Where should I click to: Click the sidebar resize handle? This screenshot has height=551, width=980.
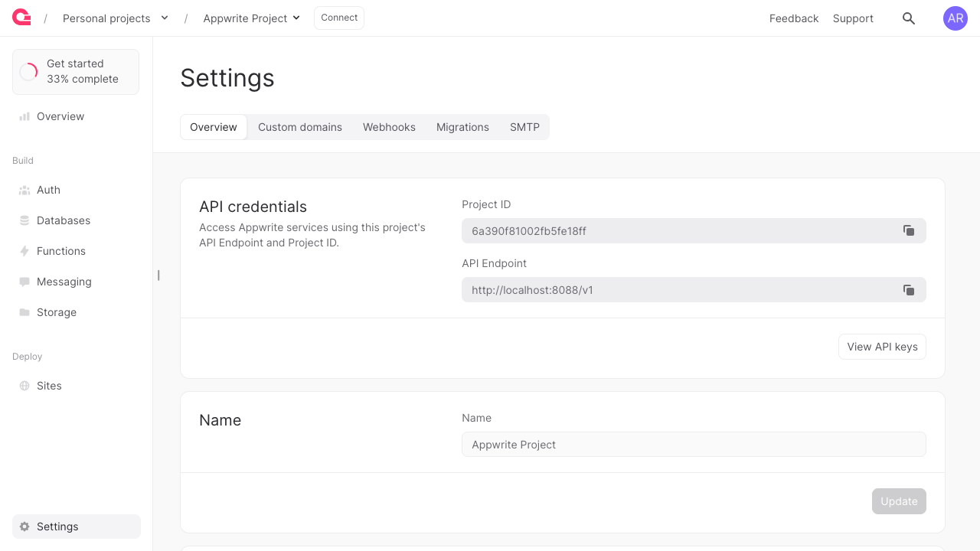[x=158, y=275]
